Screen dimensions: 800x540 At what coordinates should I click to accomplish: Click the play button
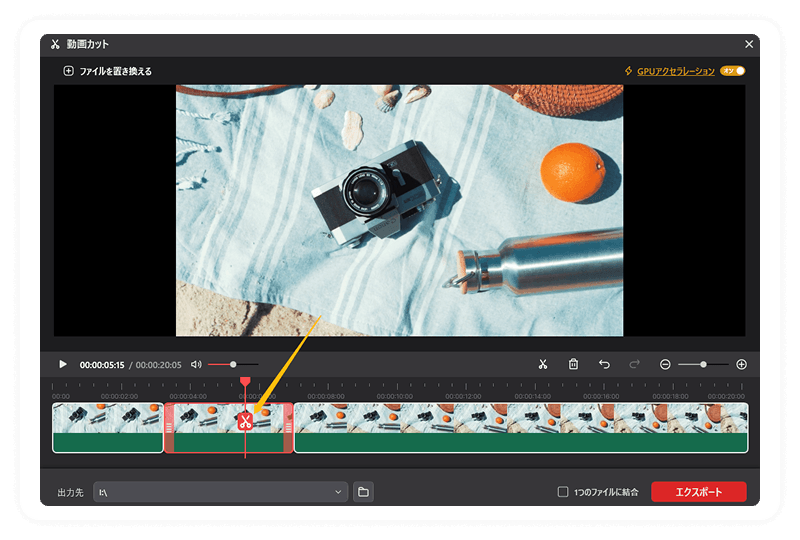(63, 364)
